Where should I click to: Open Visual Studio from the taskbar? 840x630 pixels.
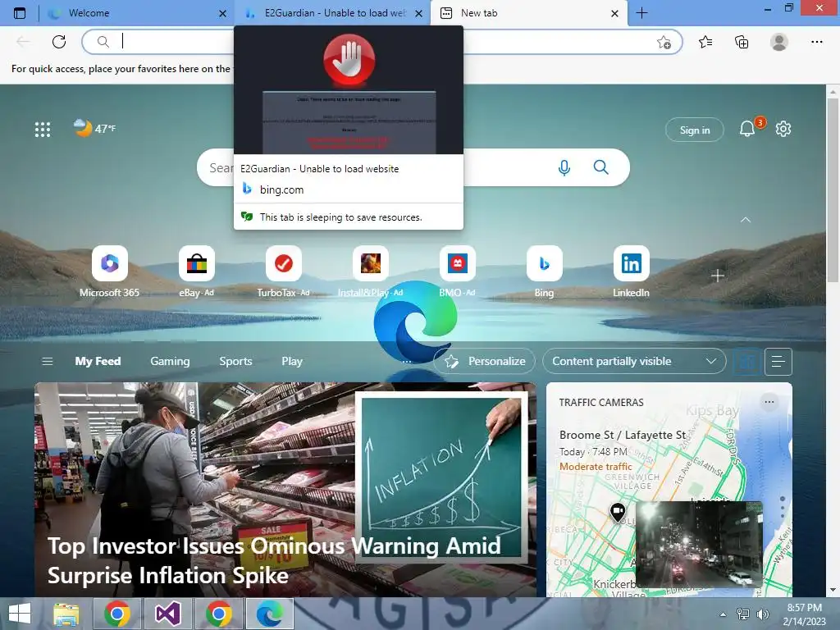pyautogui.click(x=167, y=614)
